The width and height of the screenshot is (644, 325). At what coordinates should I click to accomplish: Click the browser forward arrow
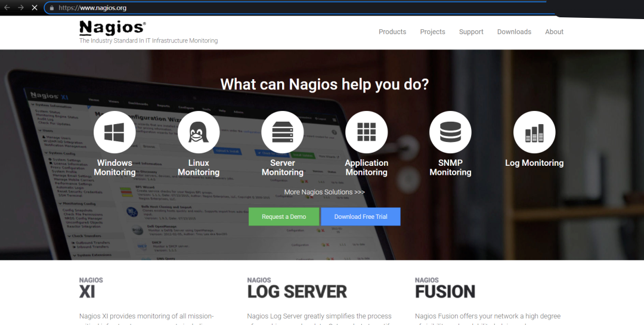20,7
